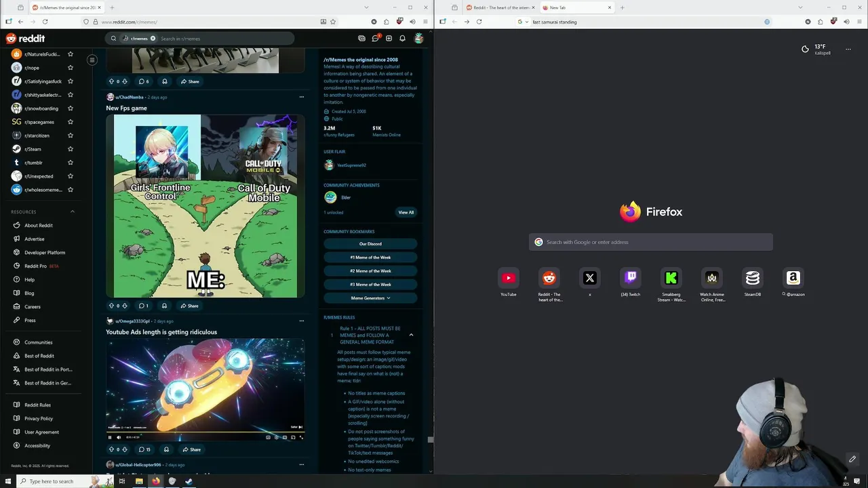Screen dimensions: 868x488
Task: Open r/shittyaskelectr... community in sidebar
Action: pyautogui.click(x=38, y=95)
